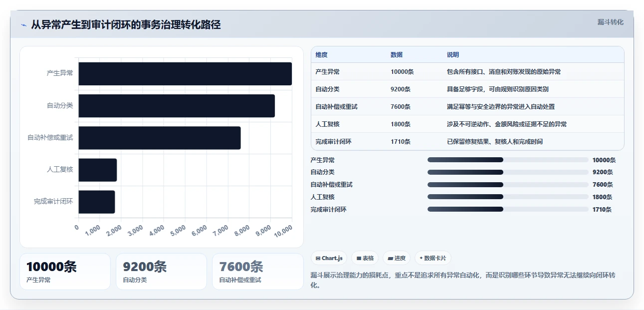This screenshot has width=644, height=310.
Task: Click description 具备足够字段，可由规则识别原因类别
Action: click(x=498, y=89)
